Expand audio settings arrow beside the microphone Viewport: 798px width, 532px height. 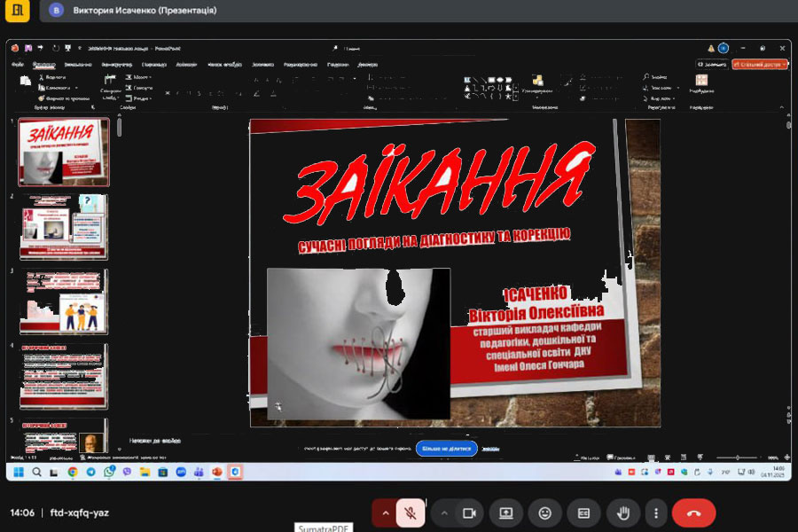pos(385,512)
